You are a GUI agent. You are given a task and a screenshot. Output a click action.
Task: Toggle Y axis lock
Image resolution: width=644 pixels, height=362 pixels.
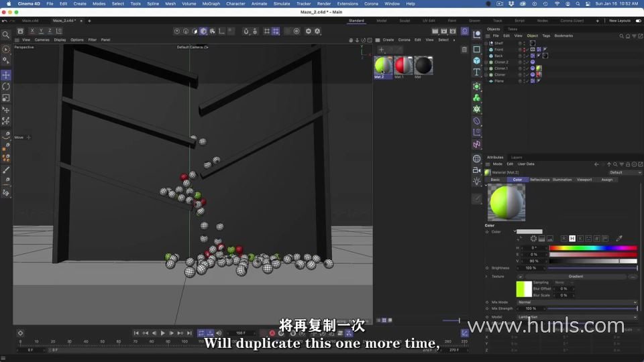[x=41, y=32]
